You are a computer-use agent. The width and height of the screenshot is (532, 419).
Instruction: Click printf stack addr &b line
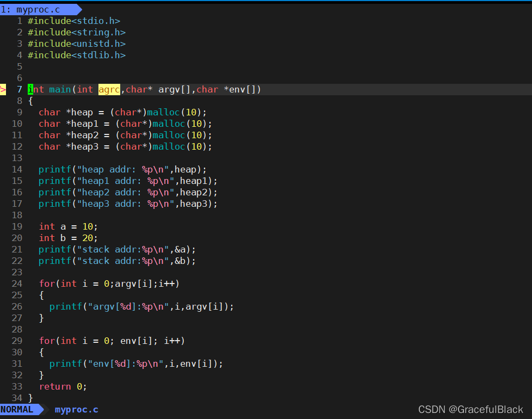pyautogui.click(x=117, y=261)
